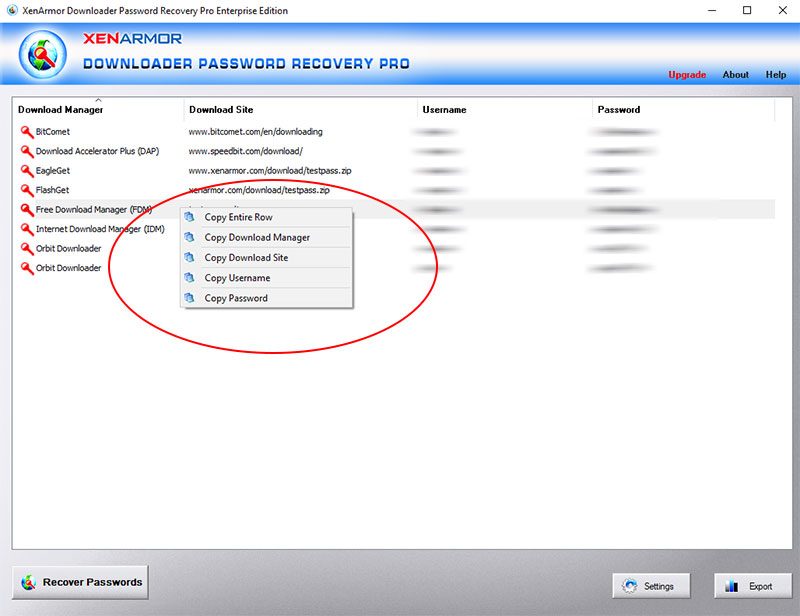Select Free Download Manager (FDM) row
800x616 pixels.
pos(94,209)
